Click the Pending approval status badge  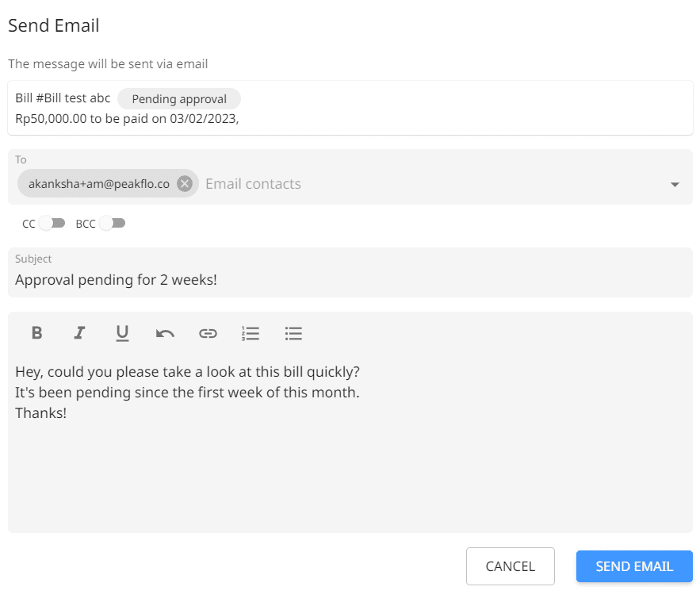click(x=179, y=98)
